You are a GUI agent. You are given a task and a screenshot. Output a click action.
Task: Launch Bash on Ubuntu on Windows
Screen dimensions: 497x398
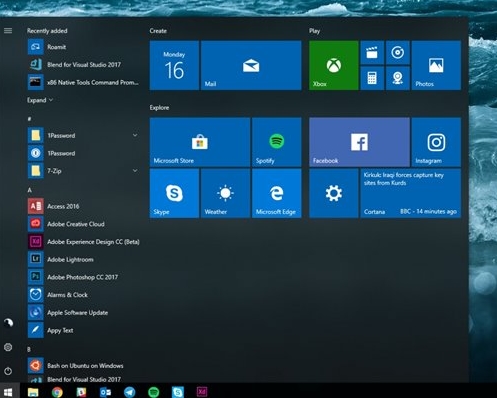click(x=83, y=366)
